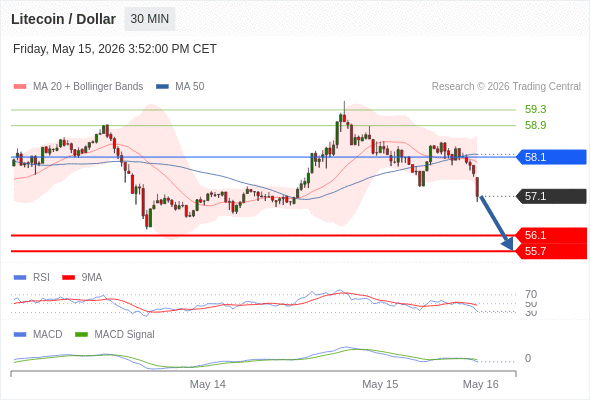The image size is (590, 400).
Task: Click the blue 58.1 pivot price tag
Action: click(551, 157)
